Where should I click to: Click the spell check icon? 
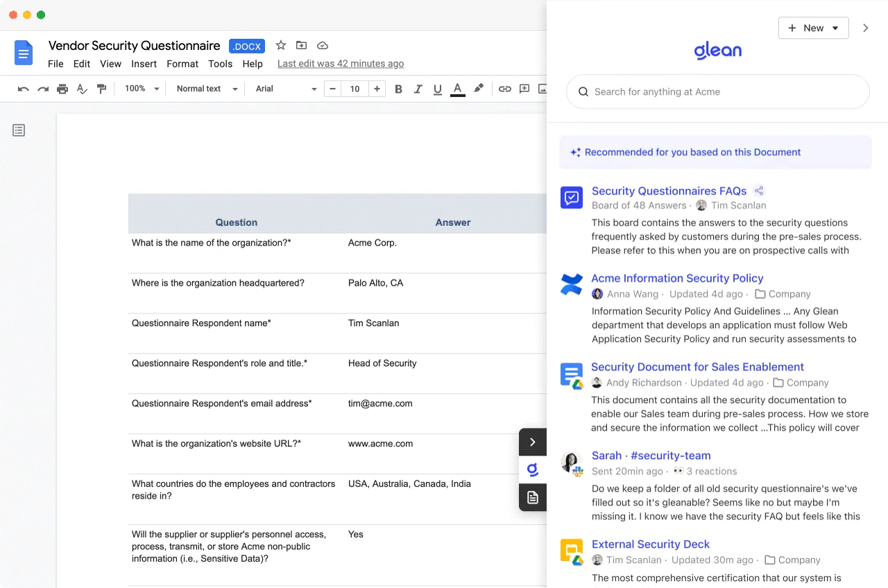click(82, 89)
